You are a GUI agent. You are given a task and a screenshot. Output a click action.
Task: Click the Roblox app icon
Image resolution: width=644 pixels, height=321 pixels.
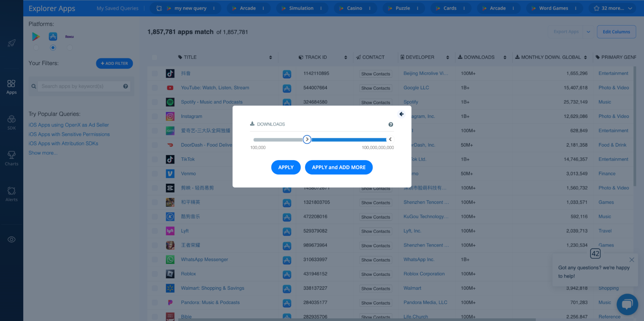pos(170,274)
